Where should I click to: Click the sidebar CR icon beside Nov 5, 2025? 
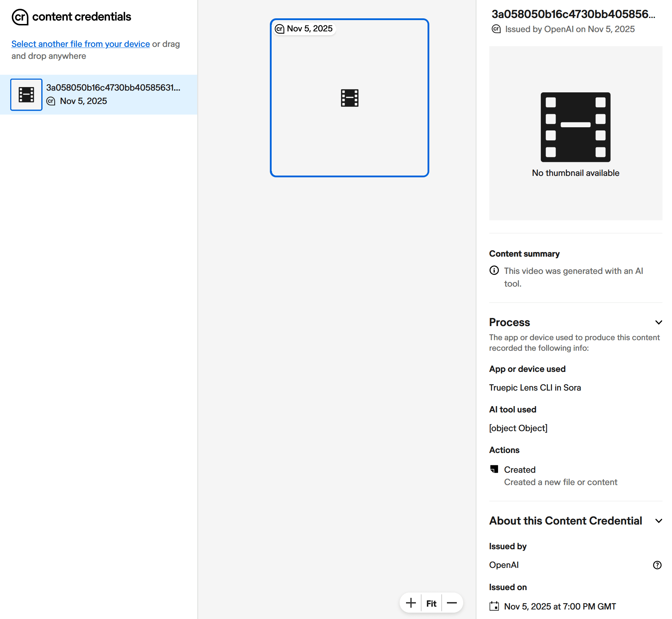point(51,101)
